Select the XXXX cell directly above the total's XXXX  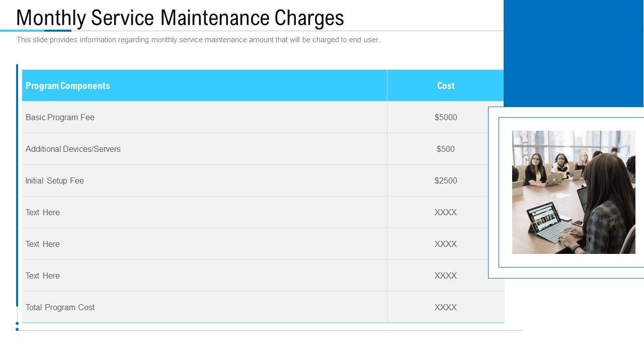[x=446, y=276]
